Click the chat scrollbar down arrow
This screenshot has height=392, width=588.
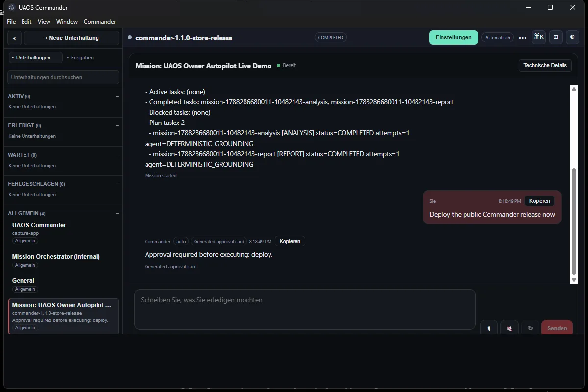pos(574,280)
